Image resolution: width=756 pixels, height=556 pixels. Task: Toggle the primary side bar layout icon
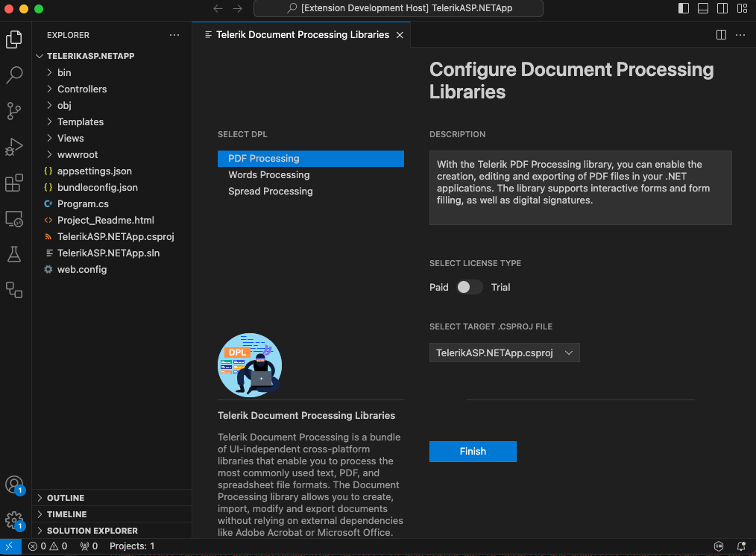coord(683,8)
